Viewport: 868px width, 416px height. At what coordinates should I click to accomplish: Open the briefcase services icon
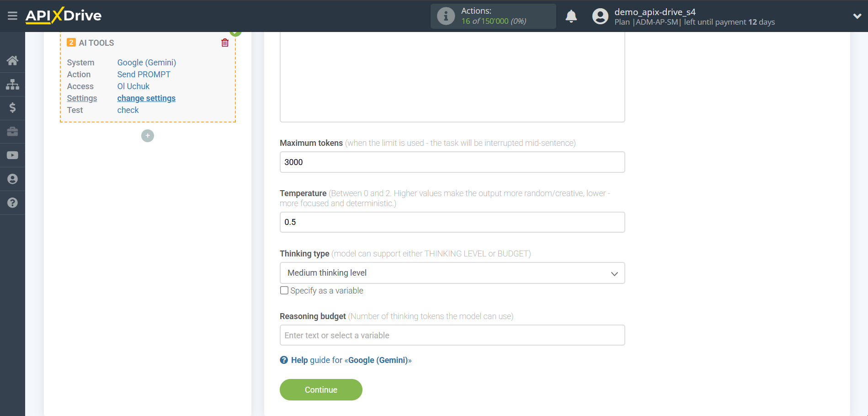pos(12,132)
